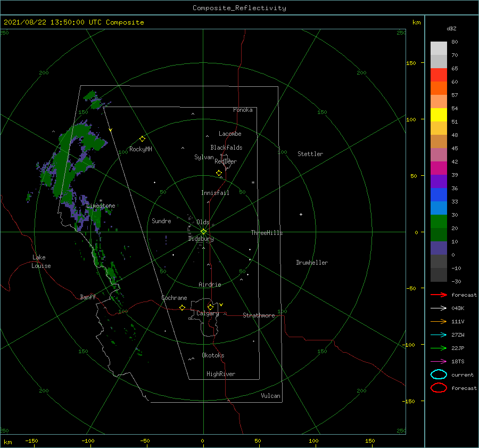
Task: Click the magenta 18TS arrow symbol
Action: pos(439,362)
